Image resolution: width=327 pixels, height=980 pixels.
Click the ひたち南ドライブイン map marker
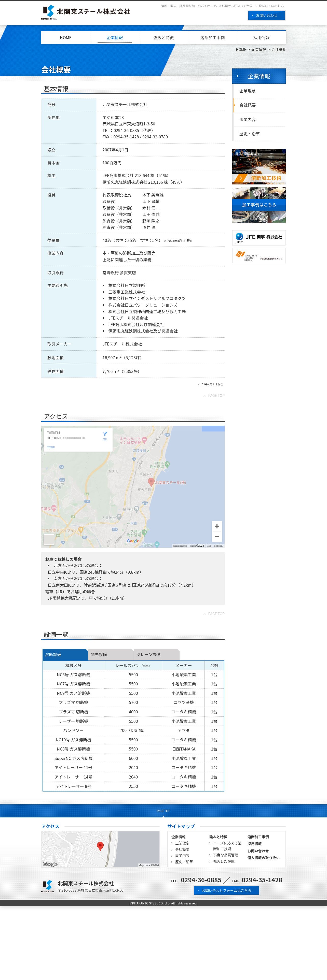click(x=80, y=530)
